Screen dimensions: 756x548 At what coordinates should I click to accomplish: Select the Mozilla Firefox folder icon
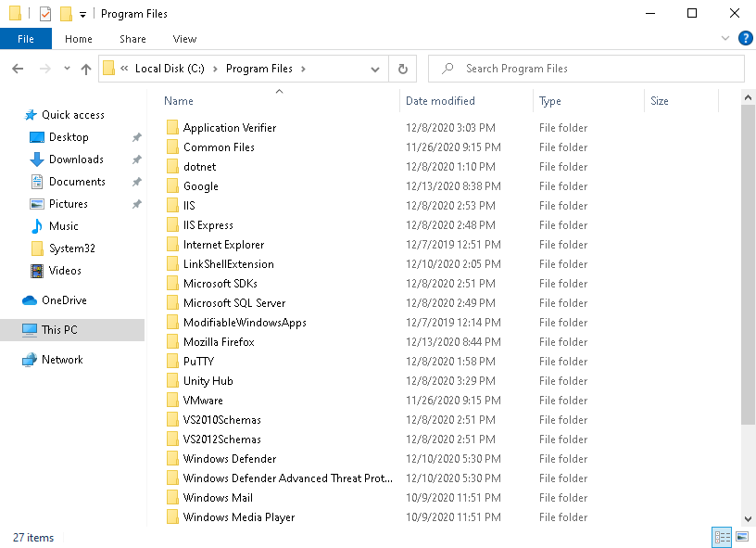pos(172,341)
